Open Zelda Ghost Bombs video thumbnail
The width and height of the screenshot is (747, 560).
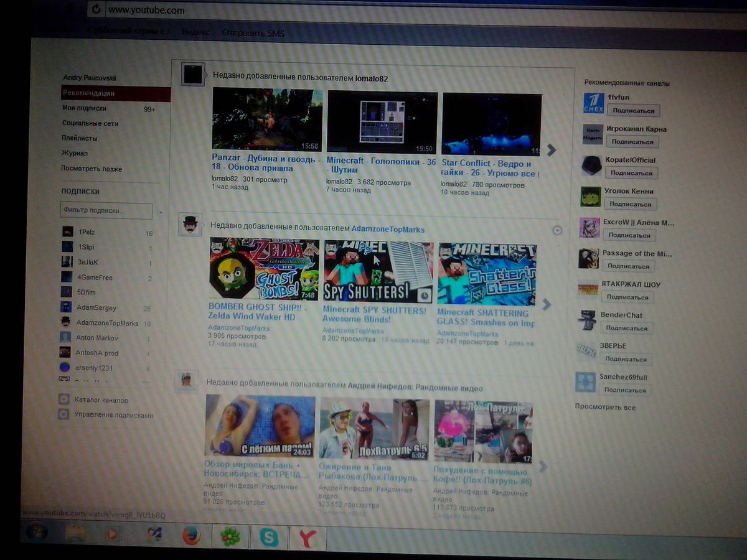pos(264,269)
